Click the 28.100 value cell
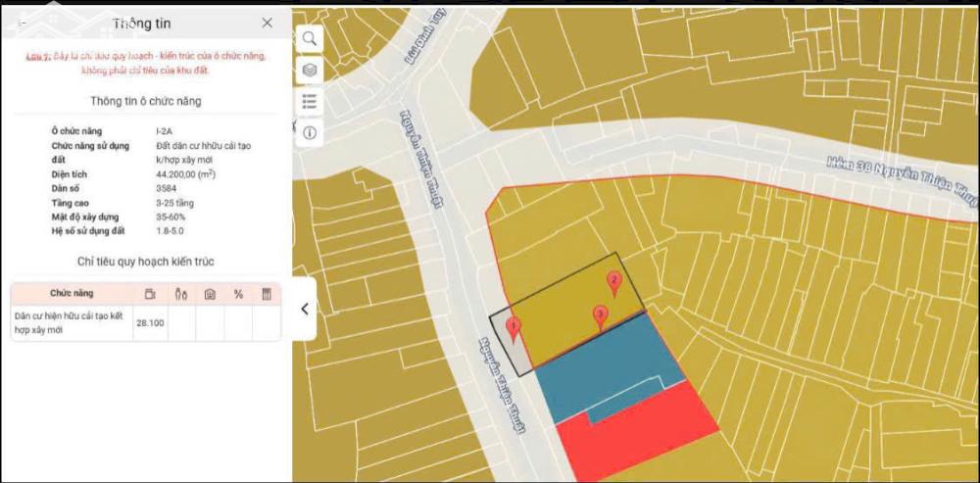Screen dimensions: 980x483 coord(150,323)
